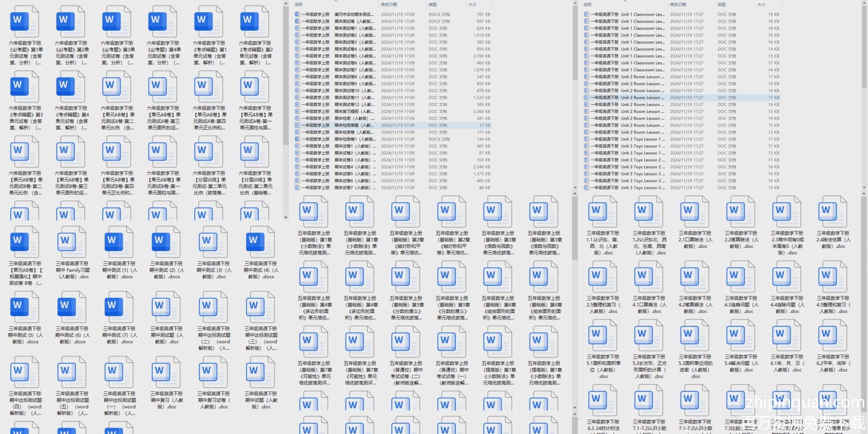This screenshot has width=868, height=434.
Task: Click 类型 column header in math file list
Action: click(433, 4)
